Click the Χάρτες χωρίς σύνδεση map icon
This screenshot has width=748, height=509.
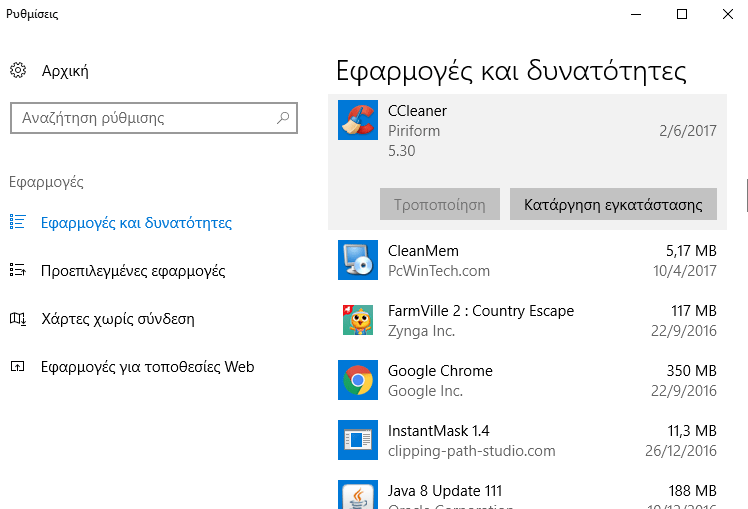pyautogui.click(x=18, y=318)
